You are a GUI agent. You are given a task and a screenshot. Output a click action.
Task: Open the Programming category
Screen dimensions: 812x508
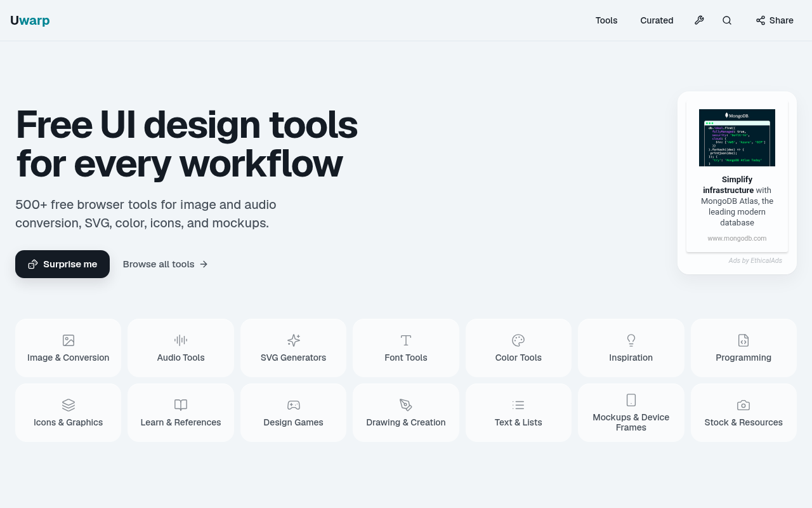coord(743,348)
